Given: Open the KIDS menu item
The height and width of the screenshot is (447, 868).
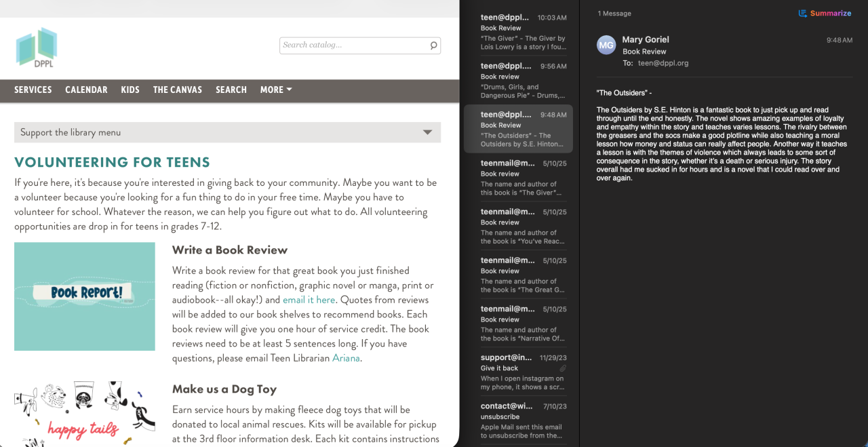Looking at the screenshot, I should [130, 90].
